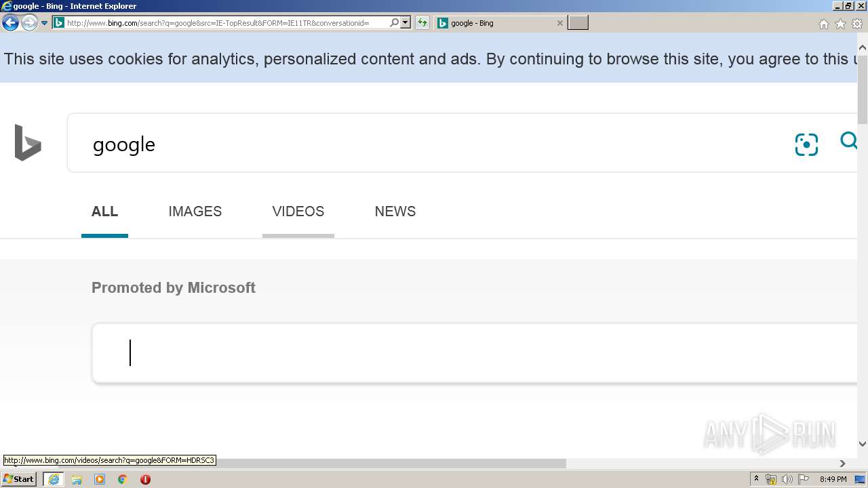This screenshot has height=488, width=868.
Task: Open Bing visual search camera icon
Action: point(806,144)
